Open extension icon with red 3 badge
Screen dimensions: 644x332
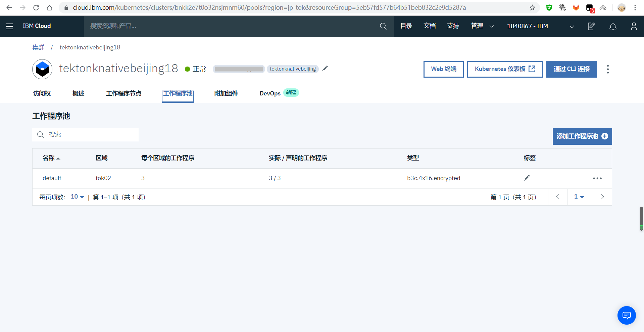click(x=590, y=8)
